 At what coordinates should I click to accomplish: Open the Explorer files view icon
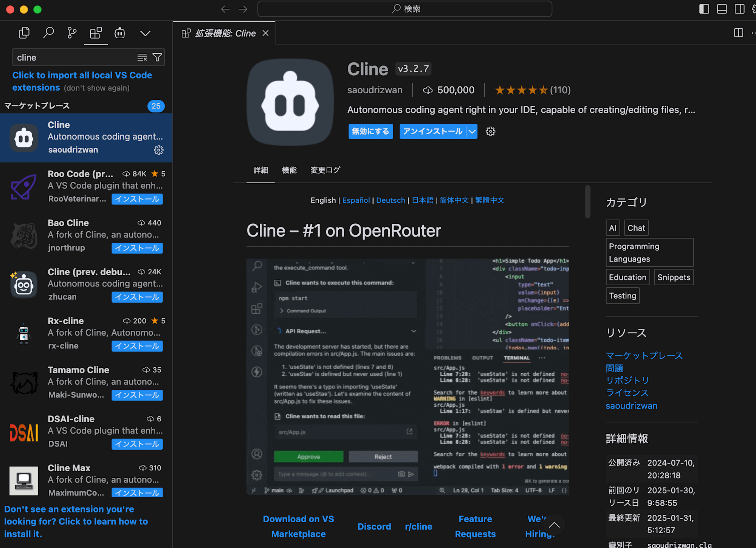coord(24,33)
